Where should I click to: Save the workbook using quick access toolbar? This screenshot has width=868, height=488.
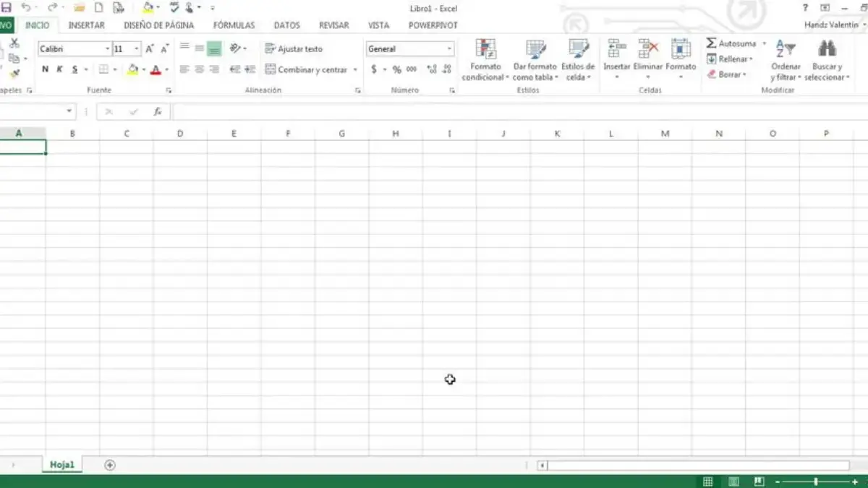tap(6, 7)
